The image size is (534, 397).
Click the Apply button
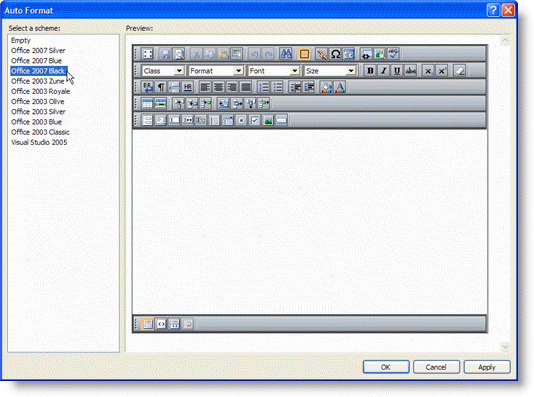pyautogui.click(x=487, y=367)
